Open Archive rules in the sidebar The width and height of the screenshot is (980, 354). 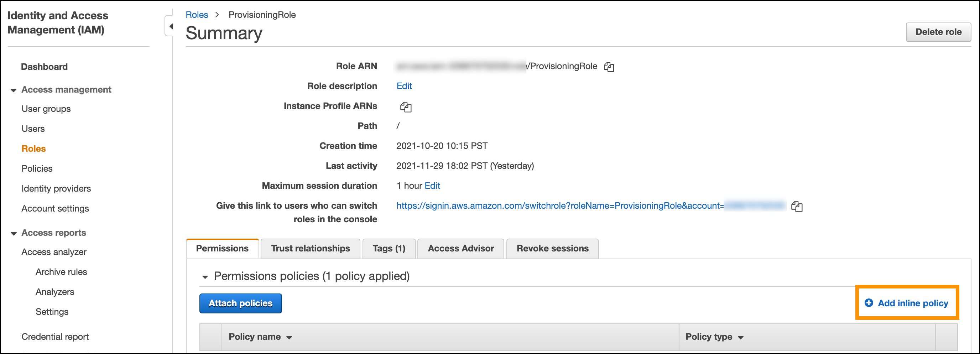[x=61, y=272]
